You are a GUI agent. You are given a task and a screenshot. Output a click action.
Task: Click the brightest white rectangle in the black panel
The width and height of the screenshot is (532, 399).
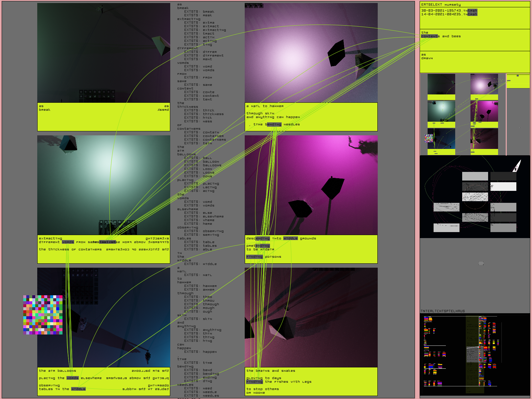[503, 187]
